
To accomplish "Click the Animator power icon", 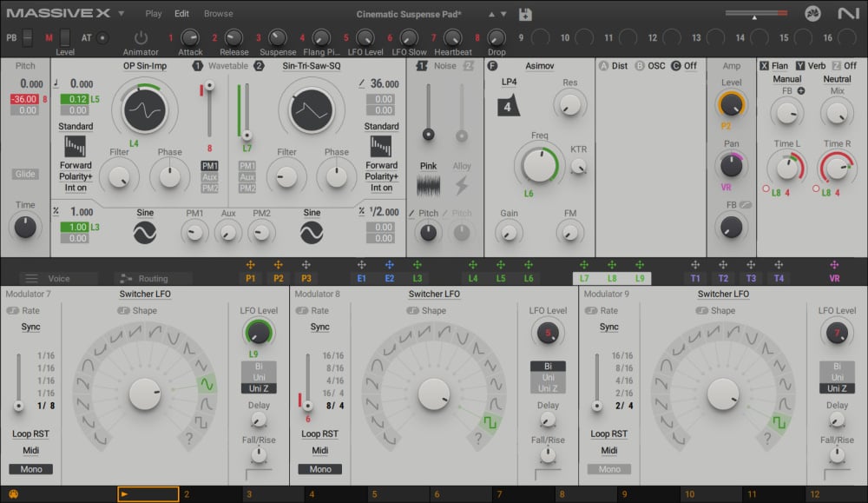I will pyautogui.click(x=141, y=37).
